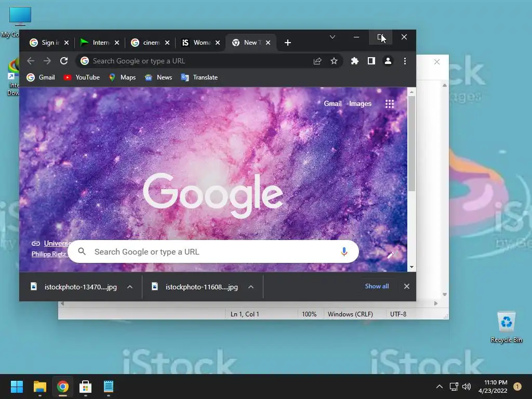Open the istockphoto-13470....jpg download
The image size is (532, 399).
tap(74, 287)
